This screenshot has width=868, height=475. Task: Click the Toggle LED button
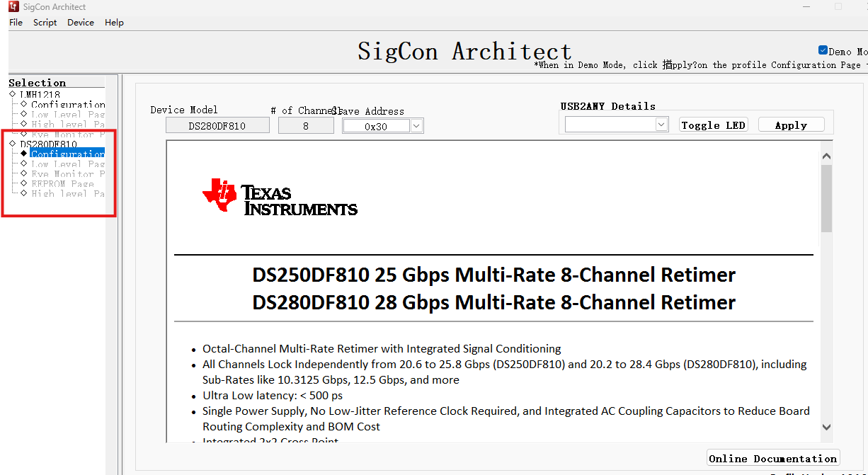714,125
